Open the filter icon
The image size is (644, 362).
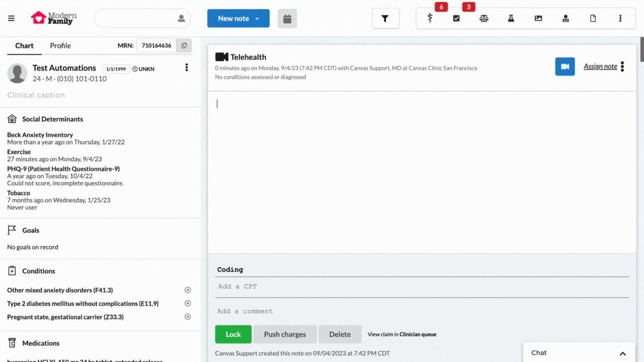pos(386,18)
